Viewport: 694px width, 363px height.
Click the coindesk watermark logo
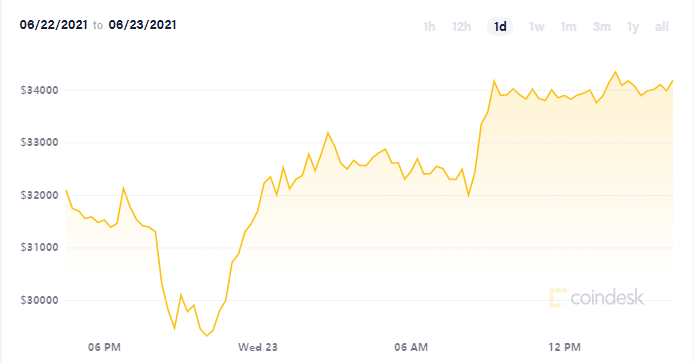tap(596, 297)
